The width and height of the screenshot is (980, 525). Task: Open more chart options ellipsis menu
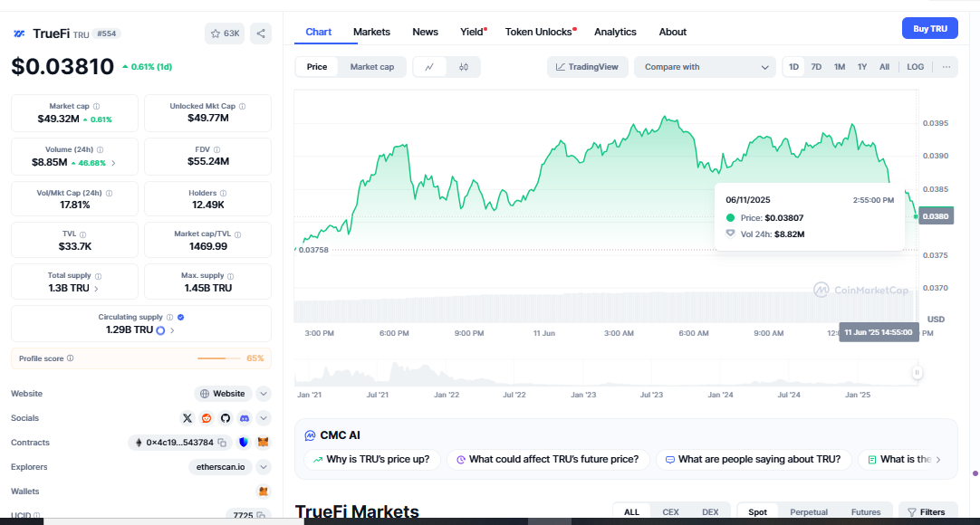click(946, 67)
